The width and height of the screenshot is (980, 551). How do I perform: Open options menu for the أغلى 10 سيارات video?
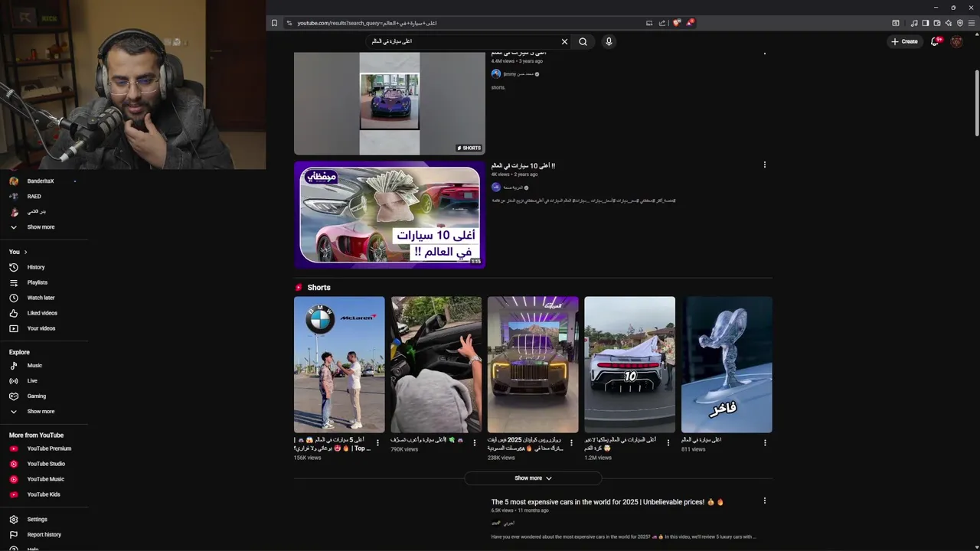point(764,165)
